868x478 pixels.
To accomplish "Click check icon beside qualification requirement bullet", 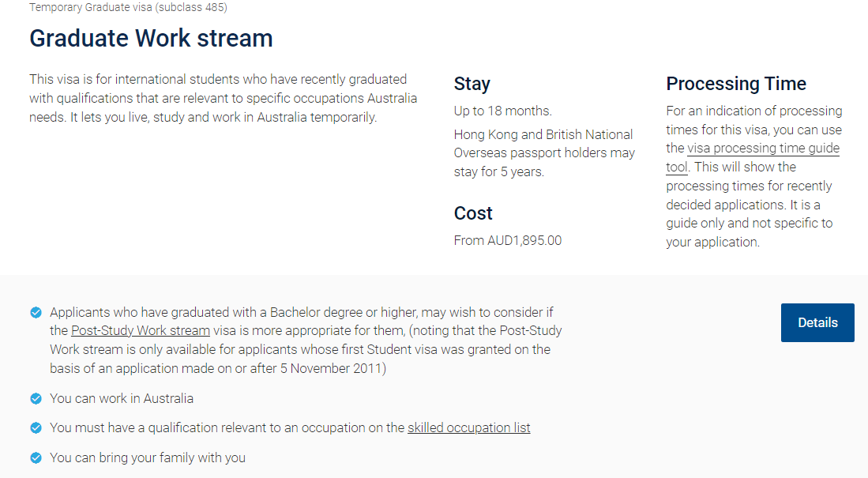I will click(x=36, y=428).
